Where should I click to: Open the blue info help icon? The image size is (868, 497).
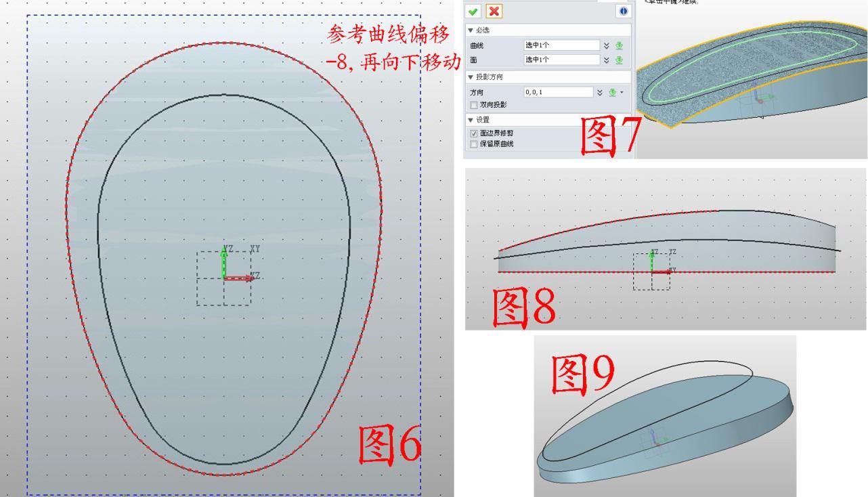click(x=623, y=12)
